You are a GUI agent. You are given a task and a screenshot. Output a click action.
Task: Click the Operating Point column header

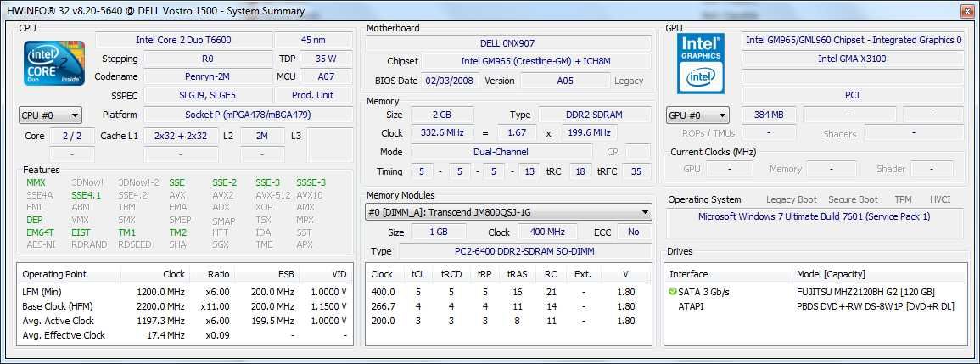(x=69, y=274)
